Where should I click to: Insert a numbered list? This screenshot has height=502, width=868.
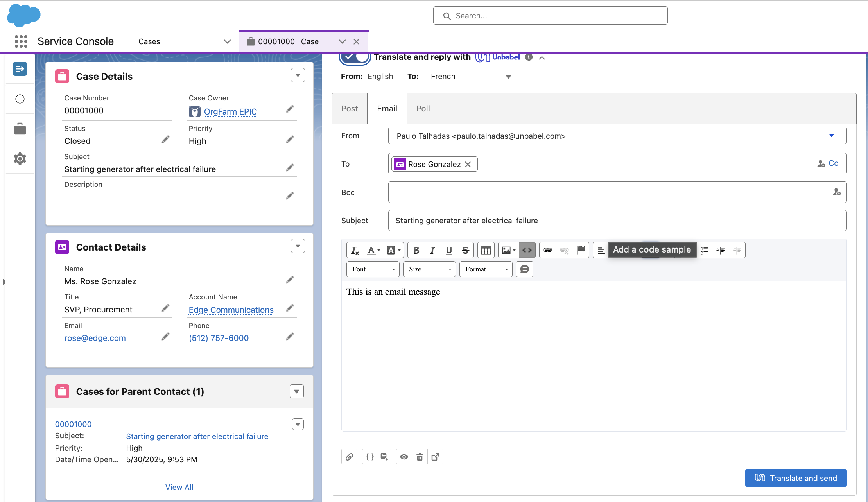click(x=704, y=250)
